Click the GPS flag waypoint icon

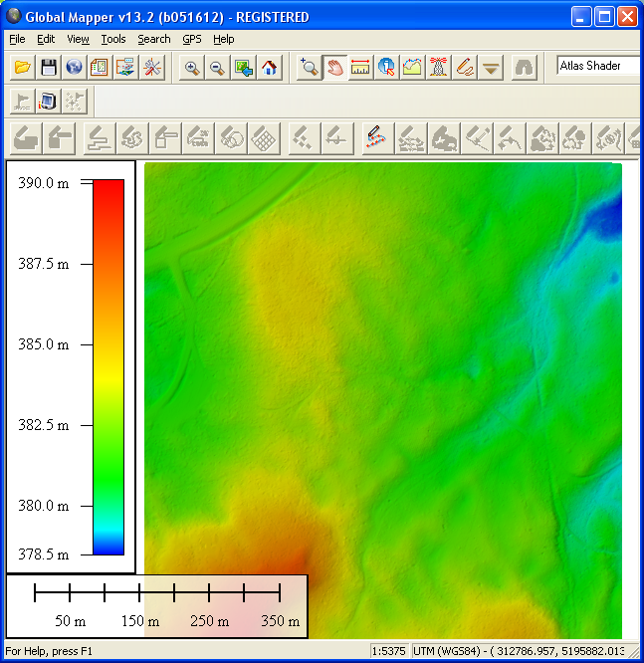22,102
